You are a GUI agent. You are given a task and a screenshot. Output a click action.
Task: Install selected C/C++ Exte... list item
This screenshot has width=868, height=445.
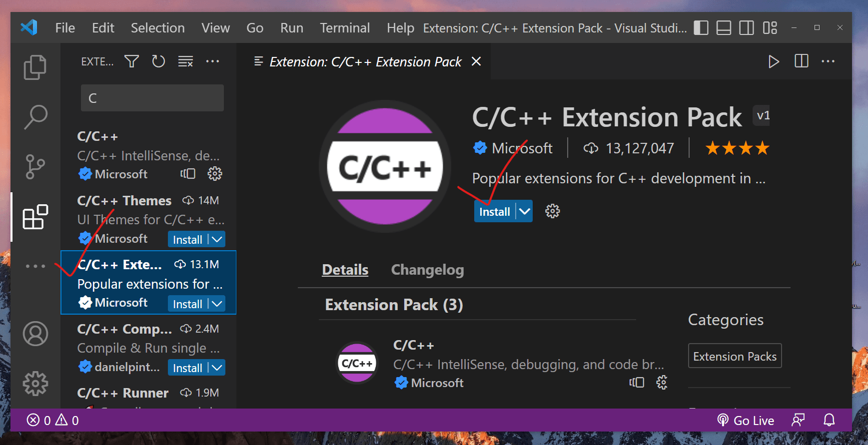pos(188,304)
